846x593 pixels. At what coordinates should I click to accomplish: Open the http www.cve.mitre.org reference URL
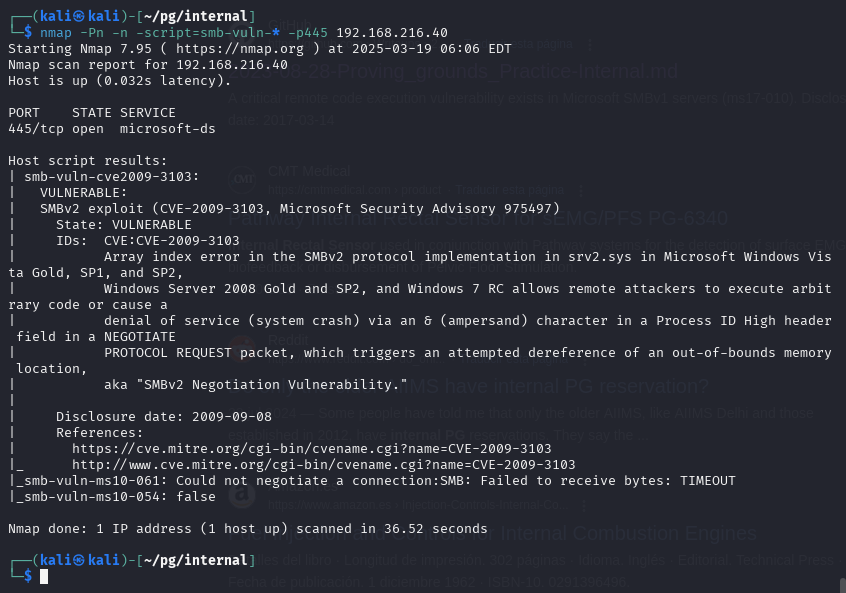pos(324,465)
